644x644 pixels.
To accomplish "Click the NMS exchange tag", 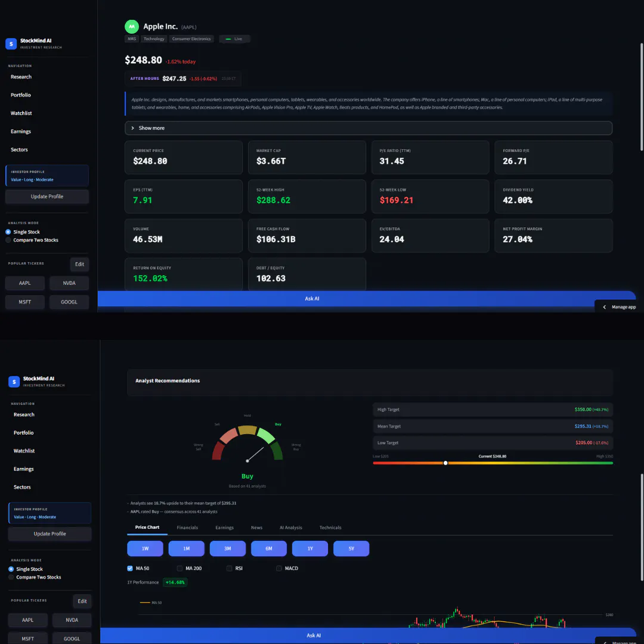I will (132, 39).
